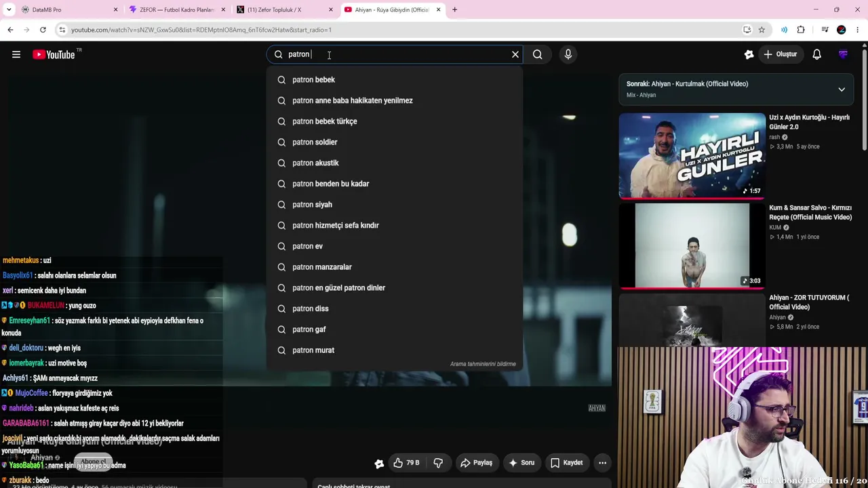Select suggestion "patron soldier"
The width and height of the screenshot is (868, 488).
(x=395, y=142)
